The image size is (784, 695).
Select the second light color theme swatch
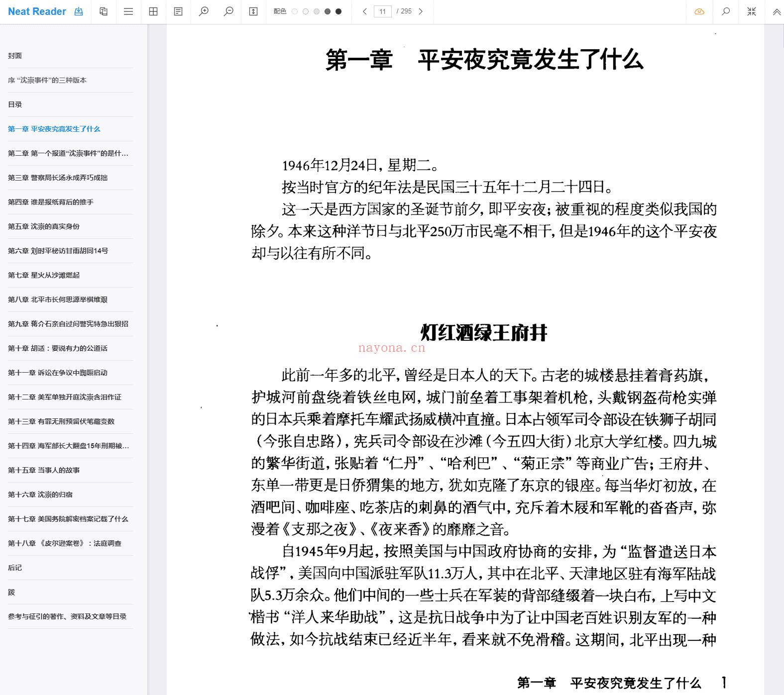tap(306, 11)
